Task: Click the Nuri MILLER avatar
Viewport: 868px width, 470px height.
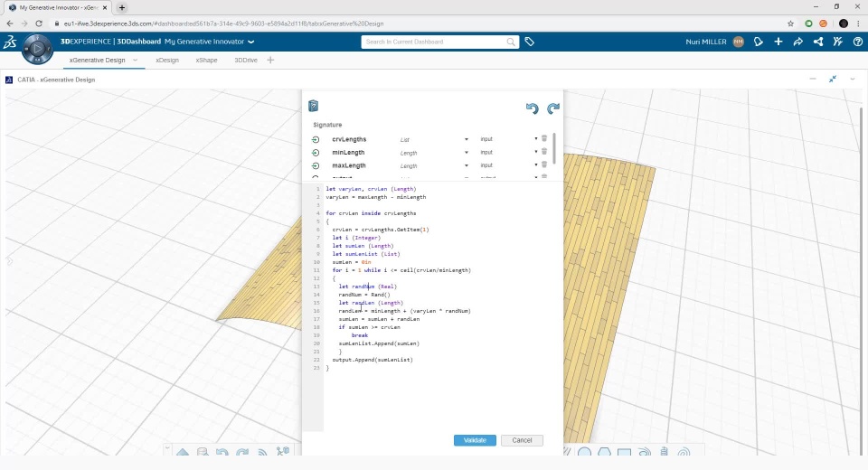Action: point(739,42)
